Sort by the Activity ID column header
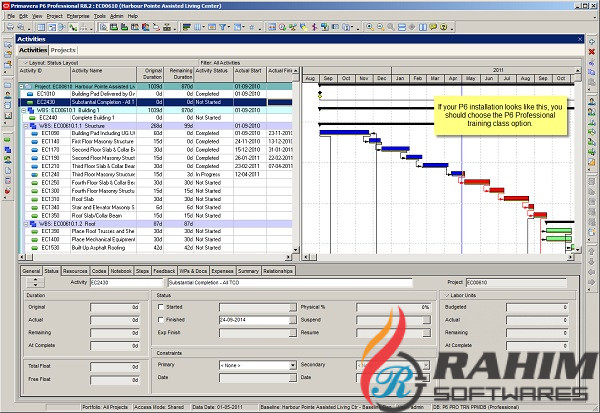This screenshot has width=600, height=413. 44,74
